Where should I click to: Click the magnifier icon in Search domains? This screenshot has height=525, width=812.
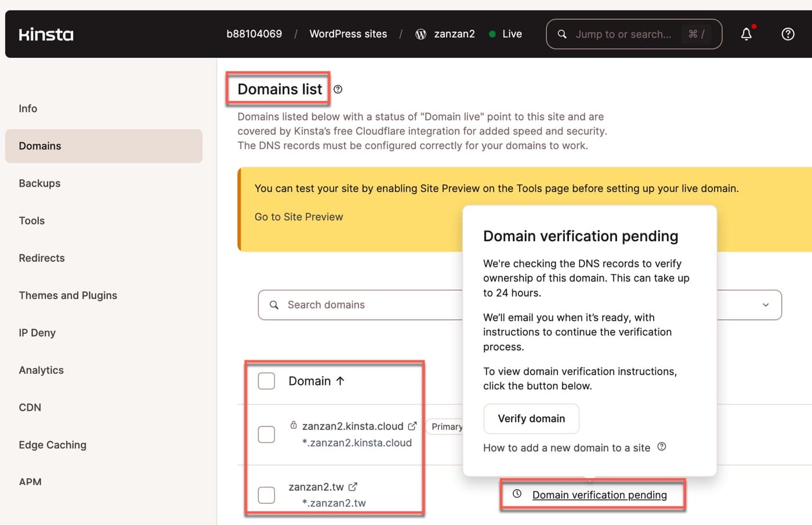click(274, 305)
